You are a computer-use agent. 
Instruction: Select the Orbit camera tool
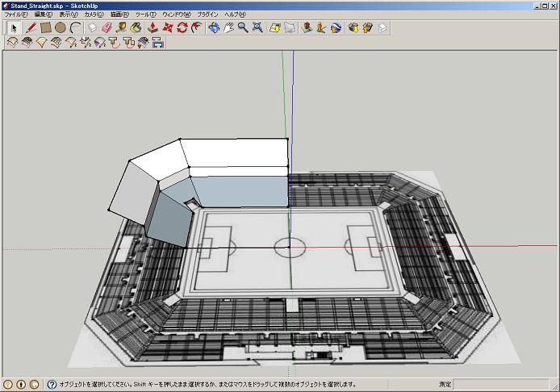click(214, 27)
